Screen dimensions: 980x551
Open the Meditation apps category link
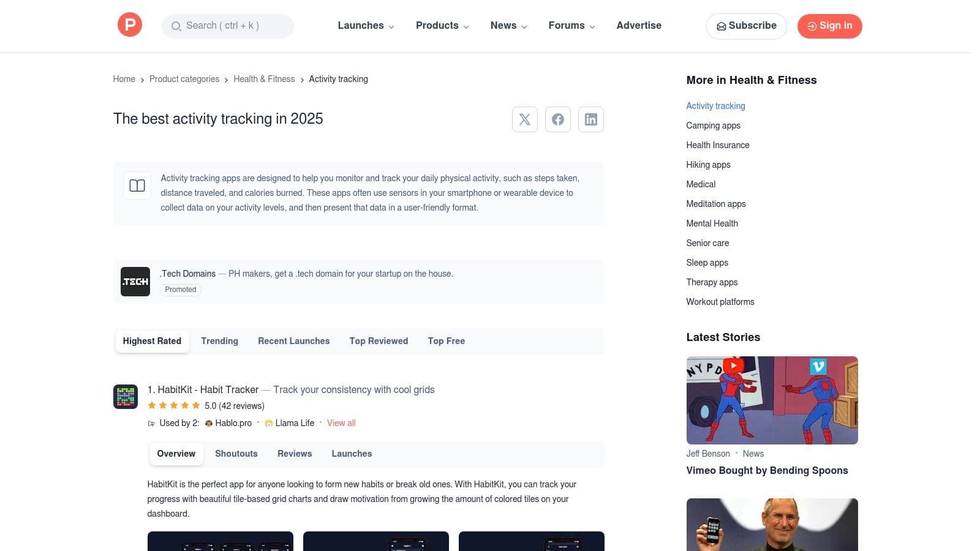click(x=715, y=204)
